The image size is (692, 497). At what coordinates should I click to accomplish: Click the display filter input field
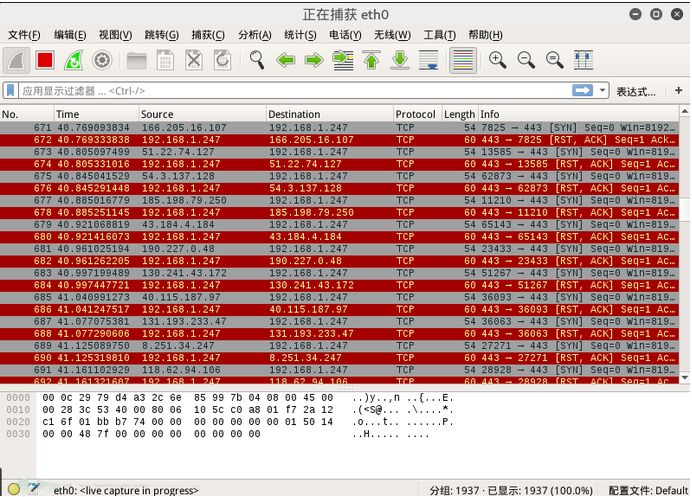[x=295, y=90]
